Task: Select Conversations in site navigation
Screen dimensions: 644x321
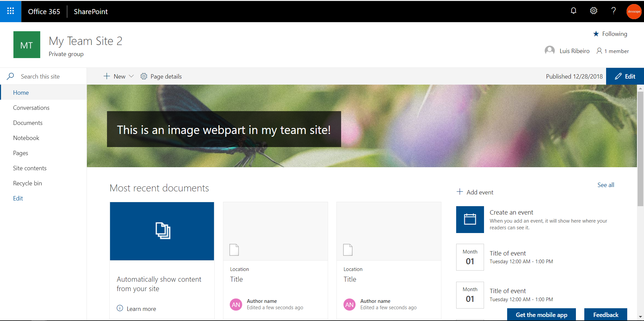Action: 31,107
